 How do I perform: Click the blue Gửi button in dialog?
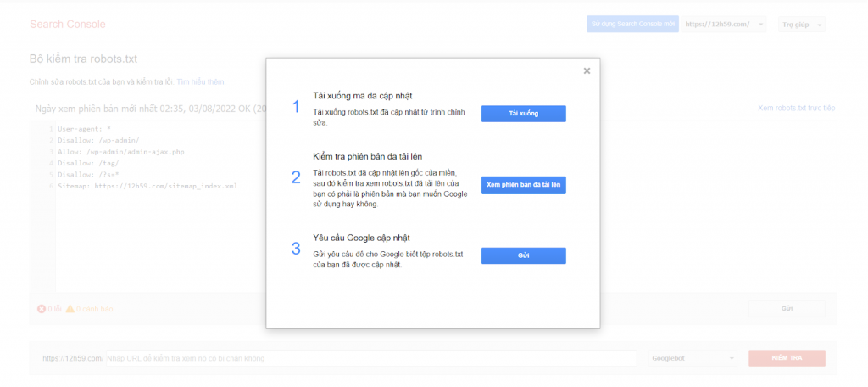point(523,255)
